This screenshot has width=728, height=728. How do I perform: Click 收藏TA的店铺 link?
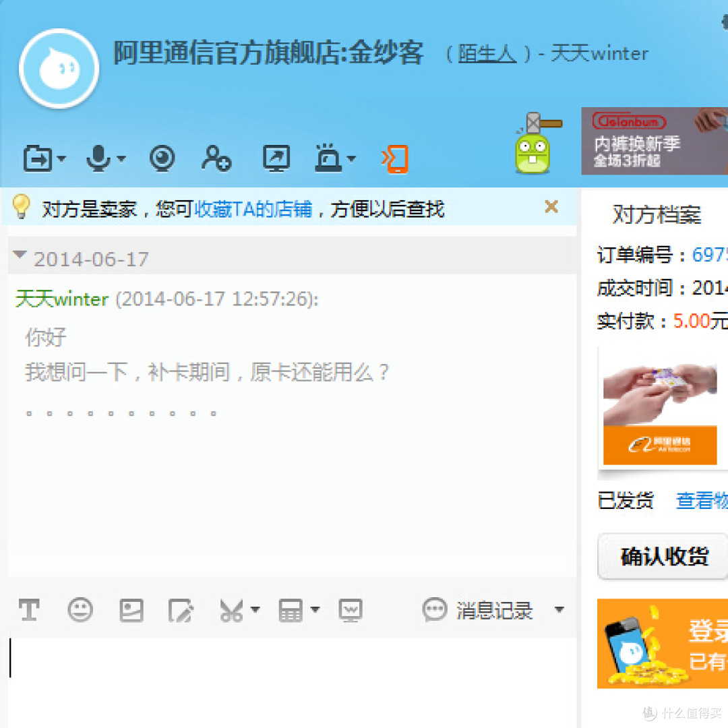tap(253, 210)
